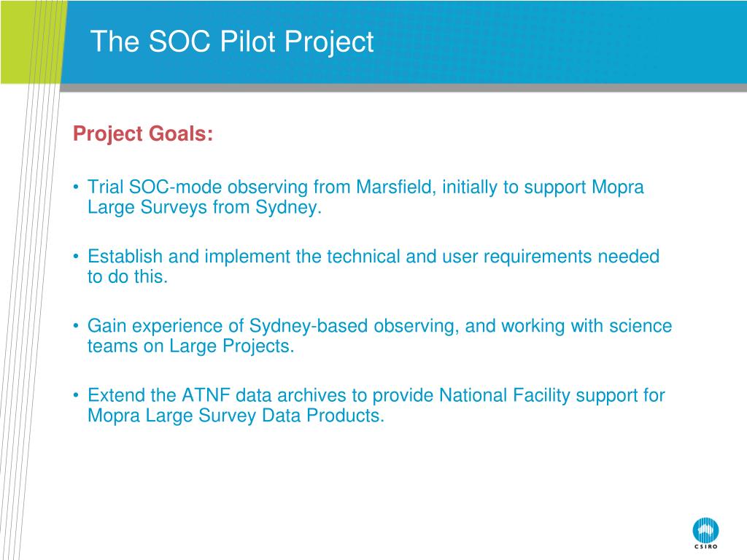Click the slide title 'The SOC Pilot Project'
This screenshot has width=747, height=560.
(x=232, y=42)
